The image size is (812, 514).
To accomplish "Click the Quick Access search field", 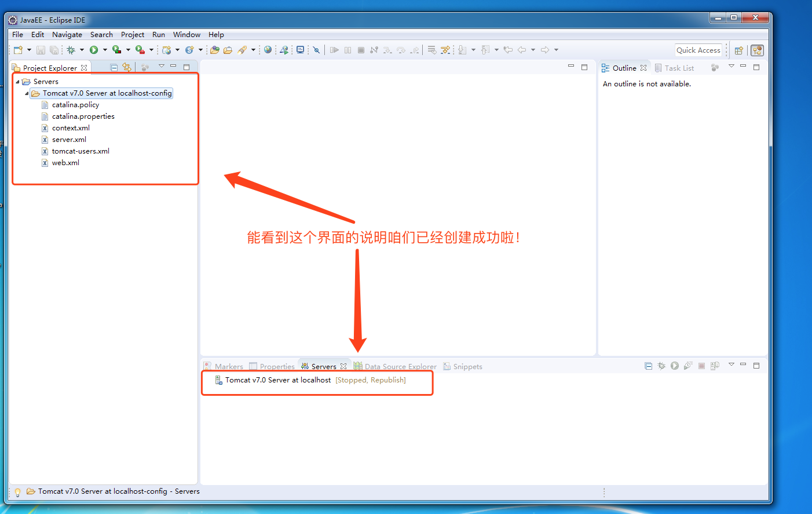I will 698,50.
